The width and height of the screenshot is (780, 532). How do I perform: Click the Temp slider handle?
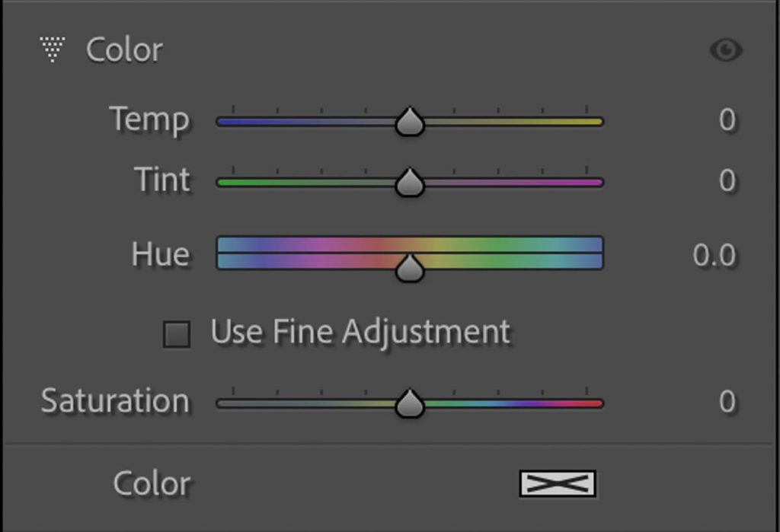pyautogui.click(x=409, y=121)
